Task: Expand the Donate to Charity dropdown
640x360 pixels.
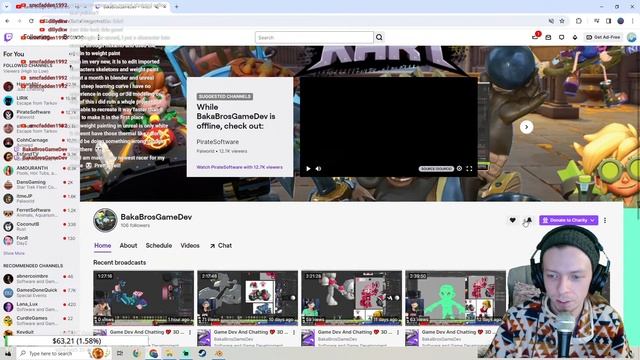Action: (592, 220)
